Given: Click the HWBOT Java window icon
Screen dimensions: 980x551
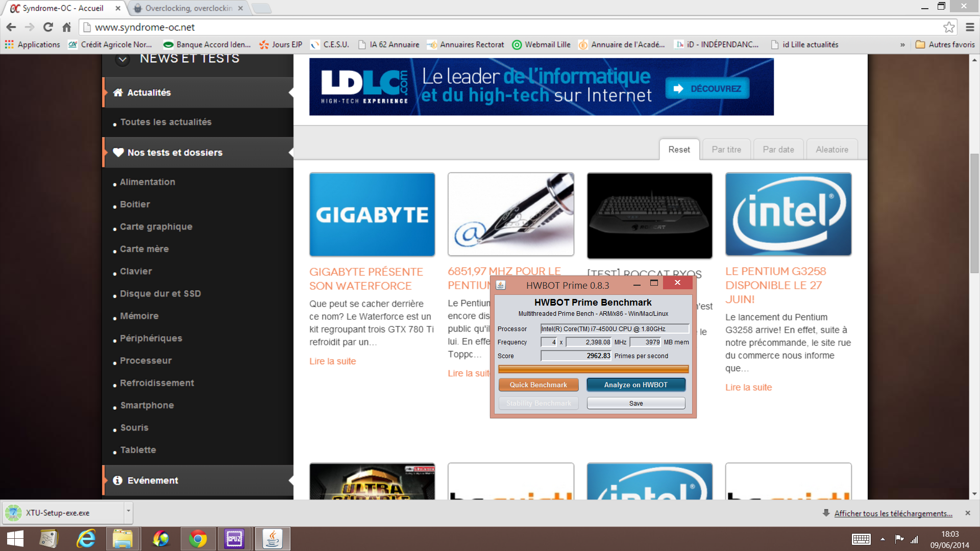Looking at the screenshot, I should [x=501, y=285].
